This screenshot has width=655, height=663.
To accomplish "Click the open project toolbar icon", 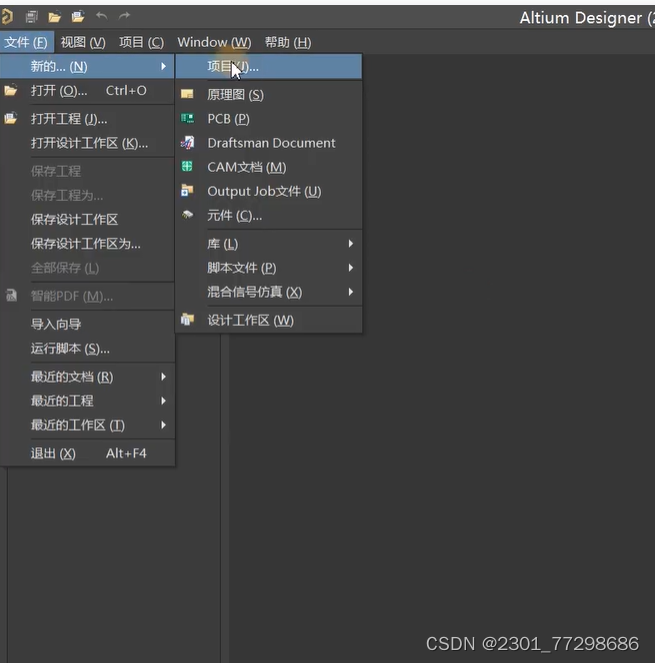I will click(x=78, y=16).
